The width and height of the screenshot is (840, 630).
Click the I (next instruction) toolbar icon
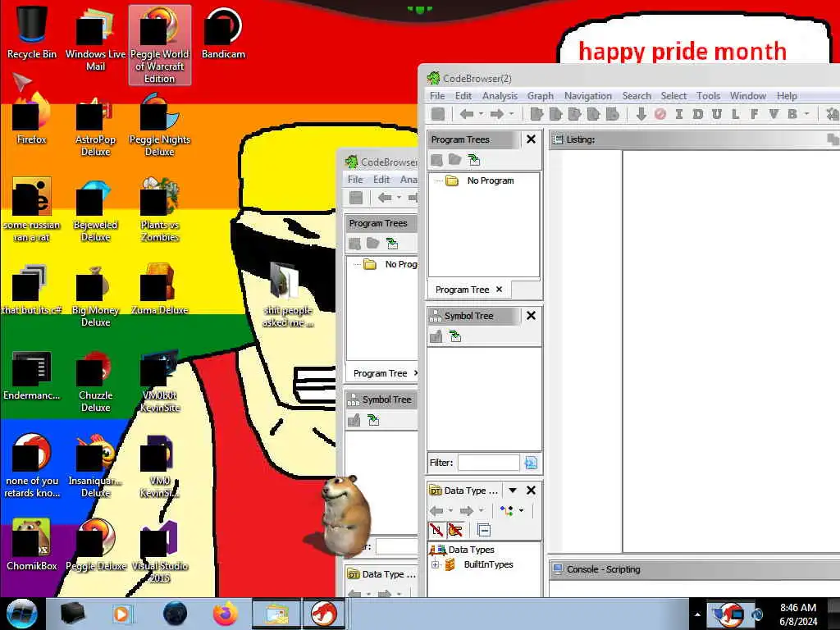click(x=678, y=114)
